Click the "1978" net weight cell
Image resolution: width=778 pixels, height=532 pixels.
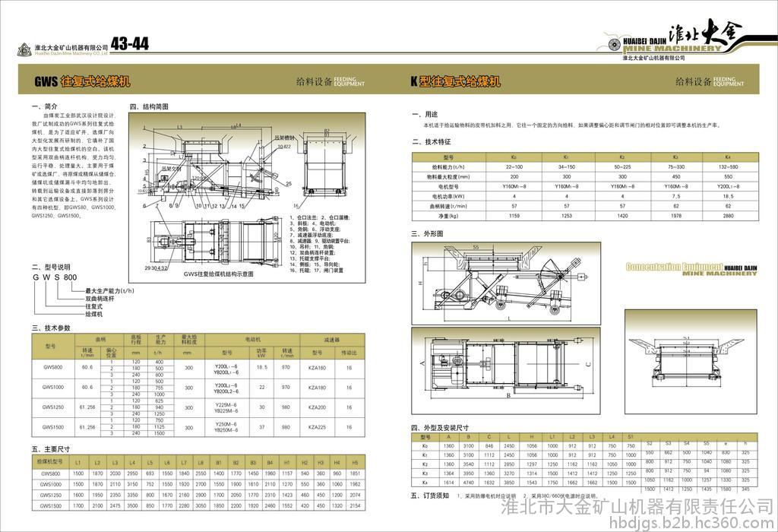pyautogui.click(x=675, y=216)
